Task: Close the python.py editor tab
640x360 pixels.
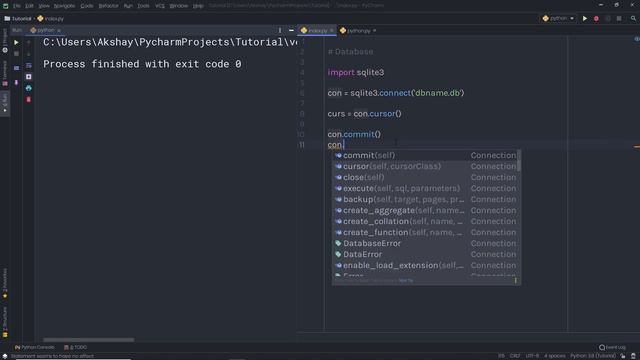Action: 374,31
